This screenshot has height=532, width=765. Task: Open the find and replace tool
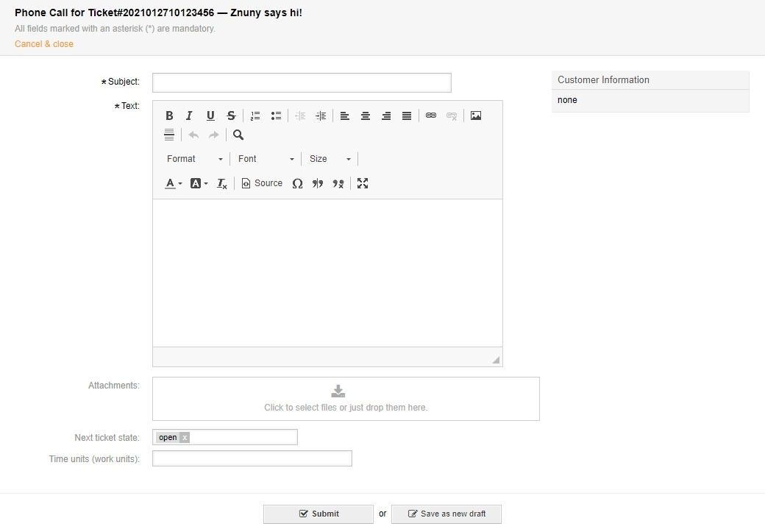coord(238,135)
